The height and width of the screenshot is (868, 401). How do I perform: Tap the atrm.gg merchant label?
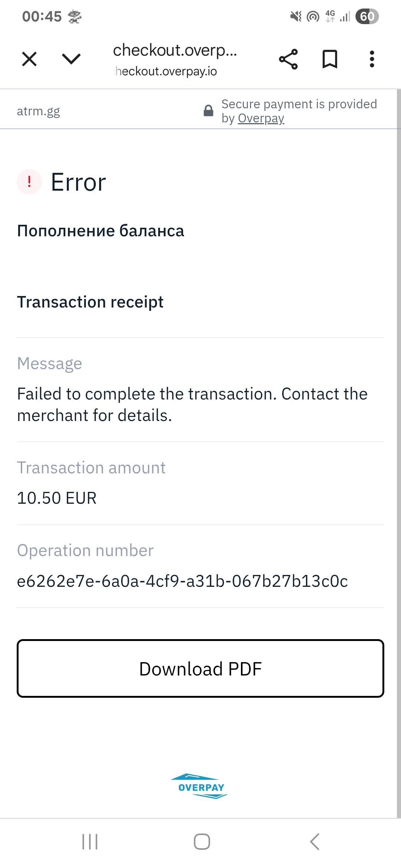coord(38,111)
